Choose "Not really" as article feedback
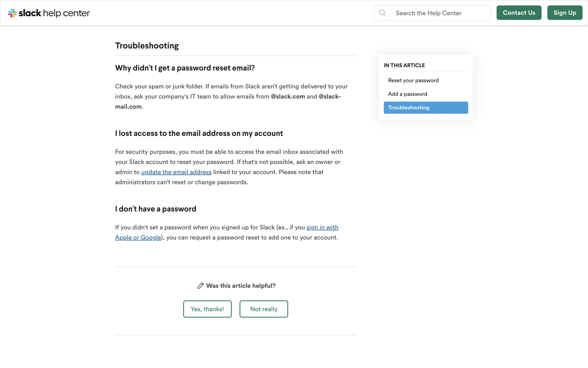The width and height of the screenshot is (588, 368). [x=264, y=309]
